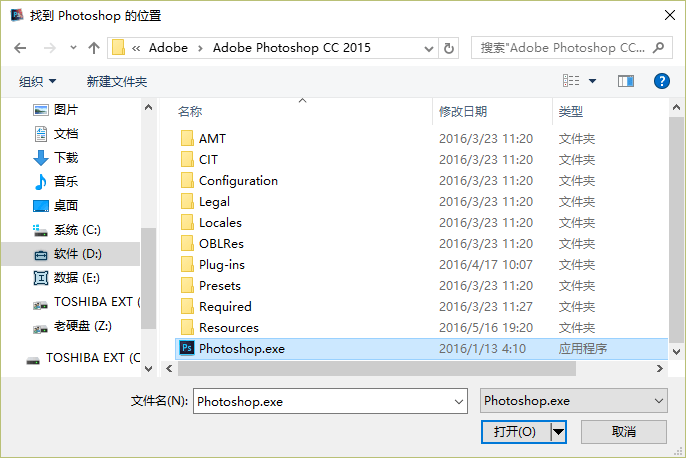Click the 打开(O) button
The width and height of the screenshot is (686, 458).
(515, 432)
